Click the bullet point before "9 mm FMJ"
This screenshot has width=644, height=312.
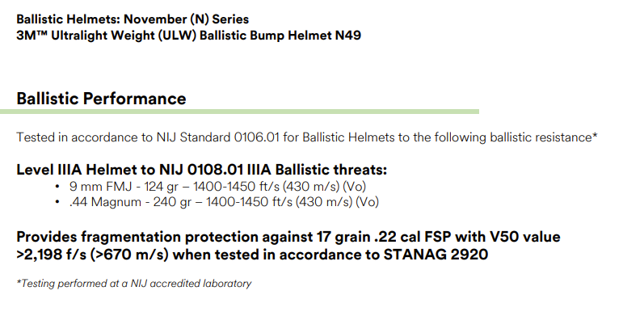coord(57,187)
